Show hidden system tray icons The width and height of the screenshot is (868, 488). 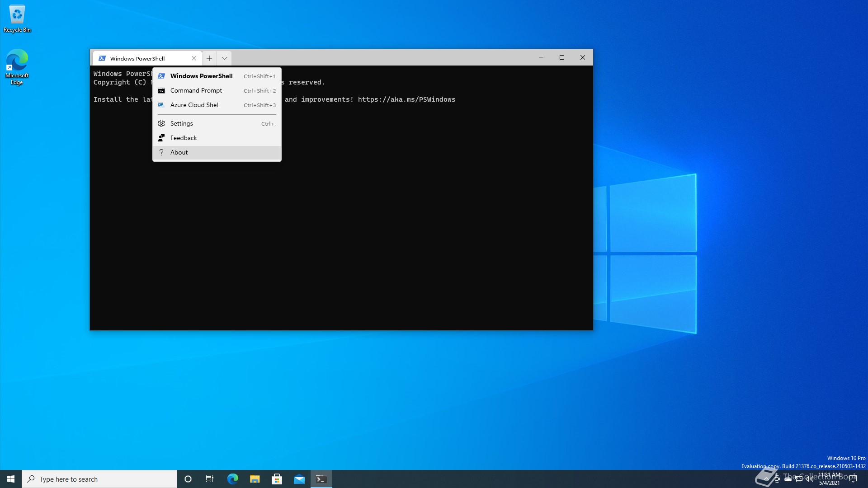click(766, 479)
